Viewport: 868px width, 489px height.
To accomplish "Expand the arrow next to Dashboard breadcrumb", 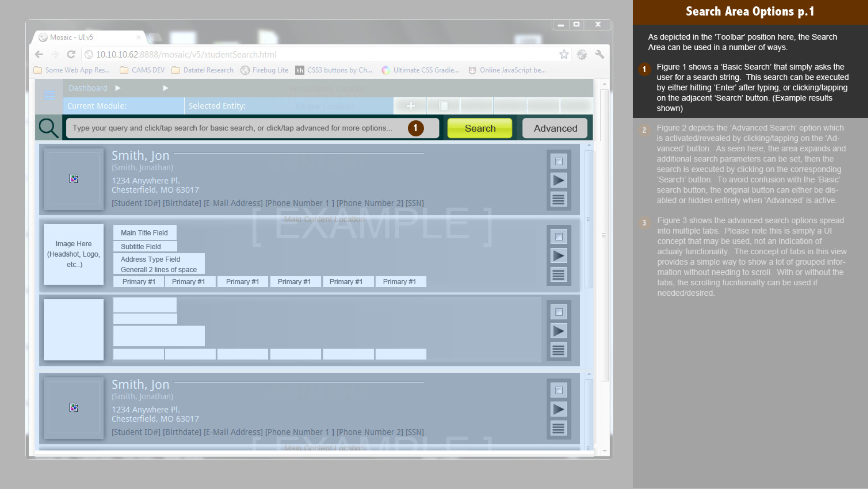I will [118, 88].
